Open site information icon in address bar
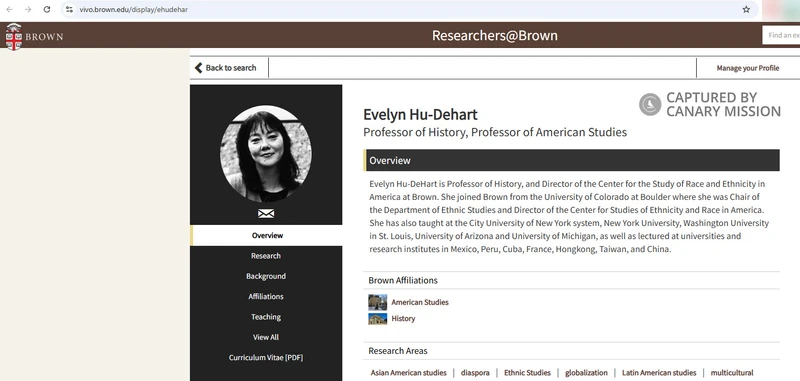The height and width of the screenshot is (381, 800). tap(70, 10)
